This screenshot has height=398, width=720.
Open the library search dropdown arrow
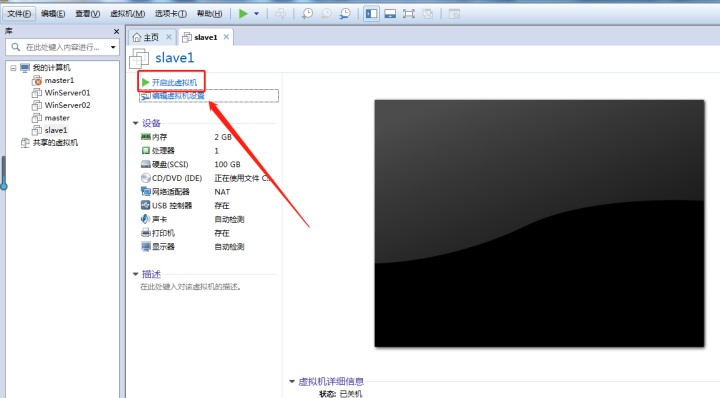(113, 47)
